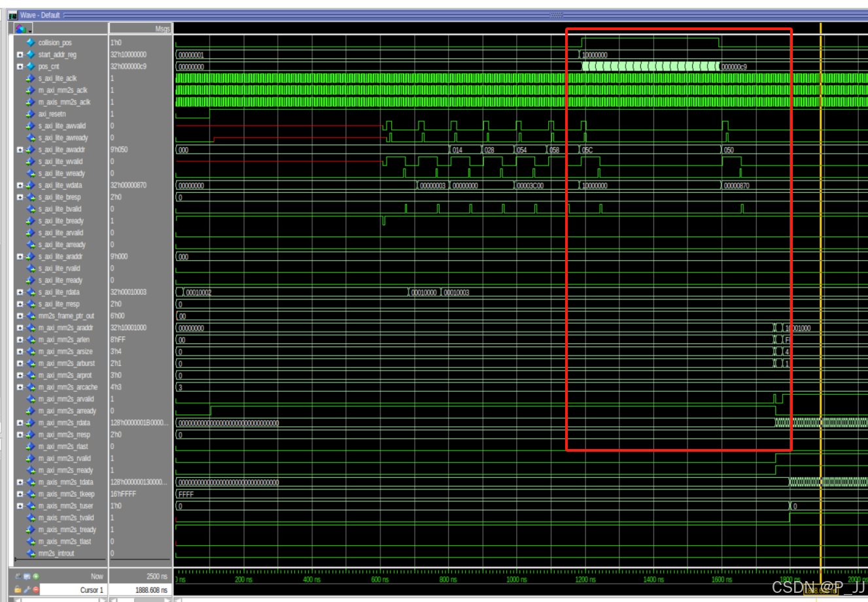Toggle the padlock to lock Cursor 1
The width and height of the screenshot is (868, 602).
point(17,590)
